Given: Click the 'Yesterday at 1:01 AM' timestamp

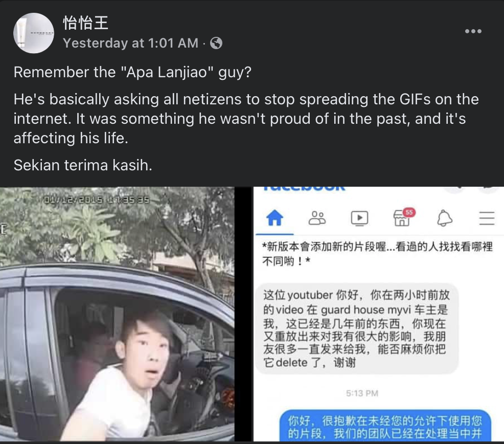Looking at the screenshot, I should tap(130, 43).
